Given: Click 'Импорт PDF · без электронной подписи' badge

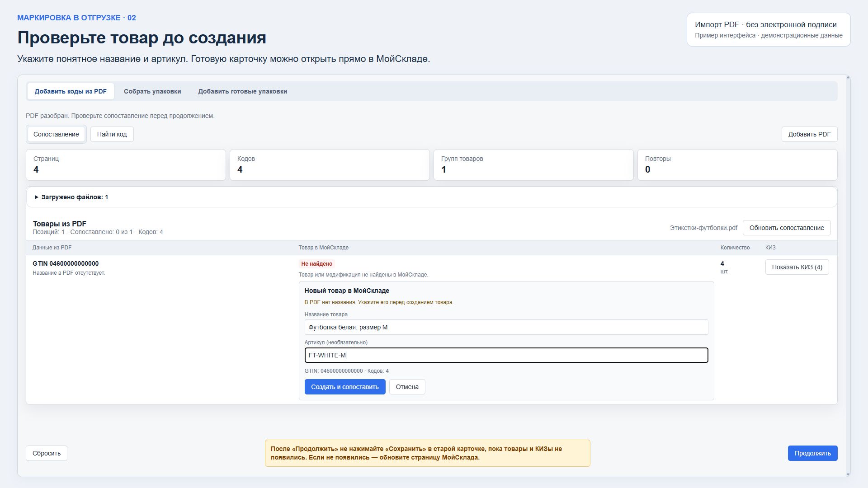Looking at the screenshot, I should pyautogui.click(x=769, y=29).
